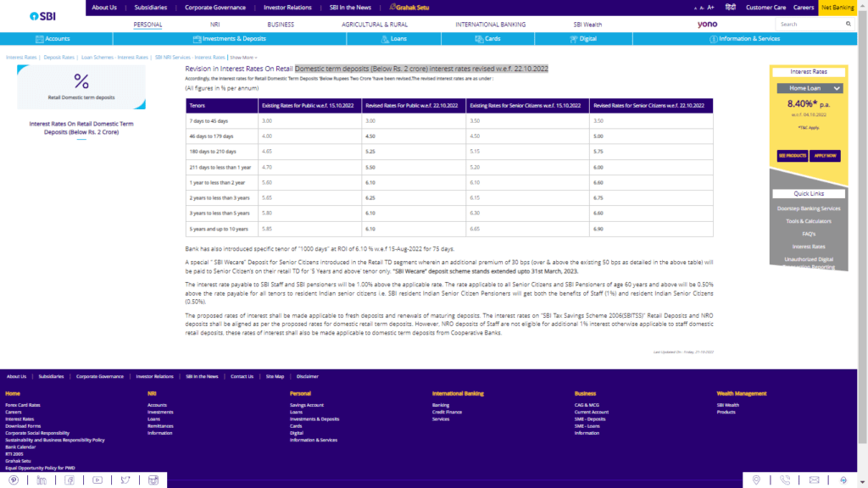Click the email envelope icon at bottom right
The width and height of the screenshot is (868, 488).
(x=814, y=480)
